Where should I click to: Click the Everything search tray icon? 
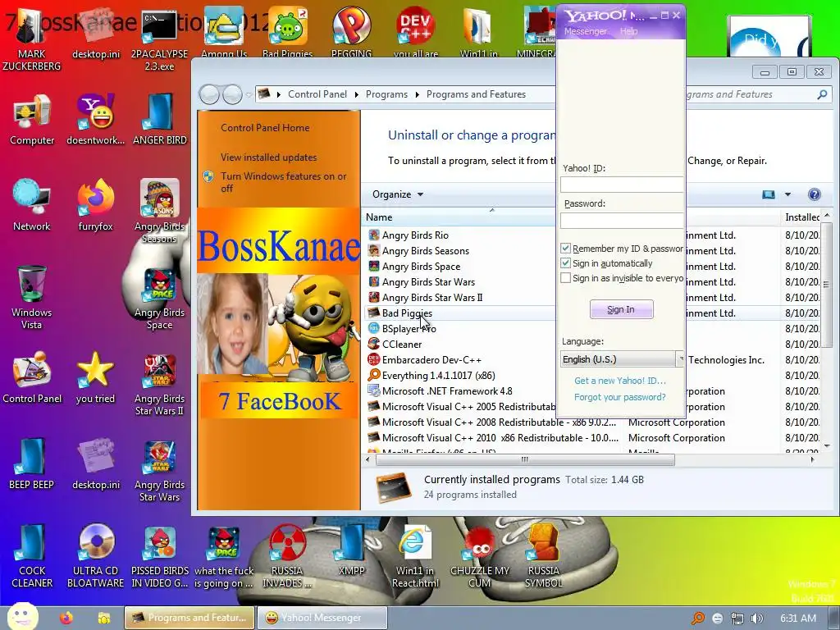coord(697,619)
